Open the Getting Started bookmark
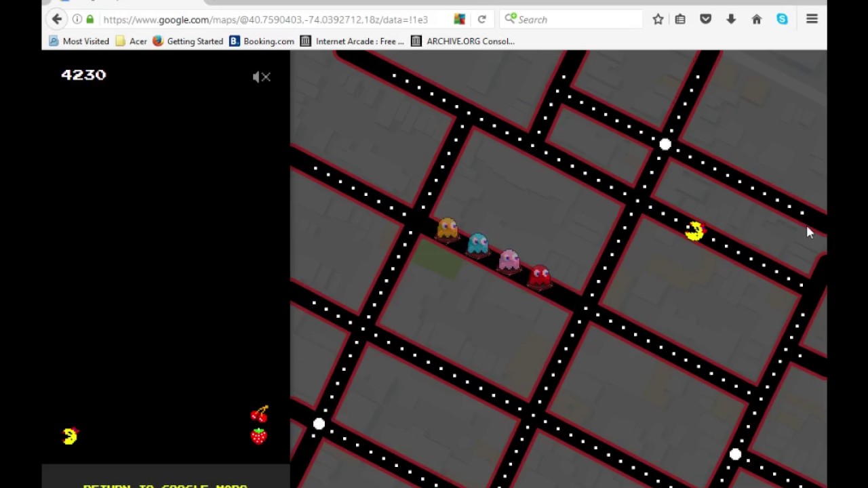This screenshot has width=868, height=488. pyautogui.click(x=188, y=41)
